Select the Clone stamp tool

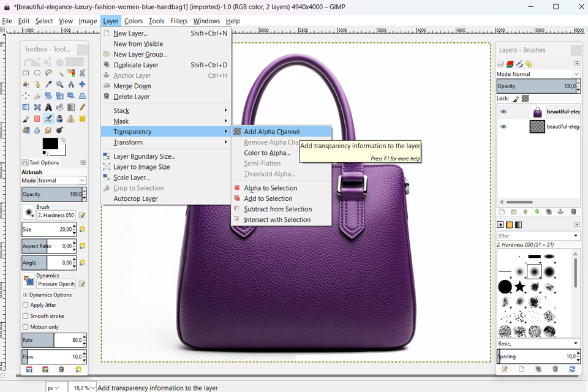[71, 119]
